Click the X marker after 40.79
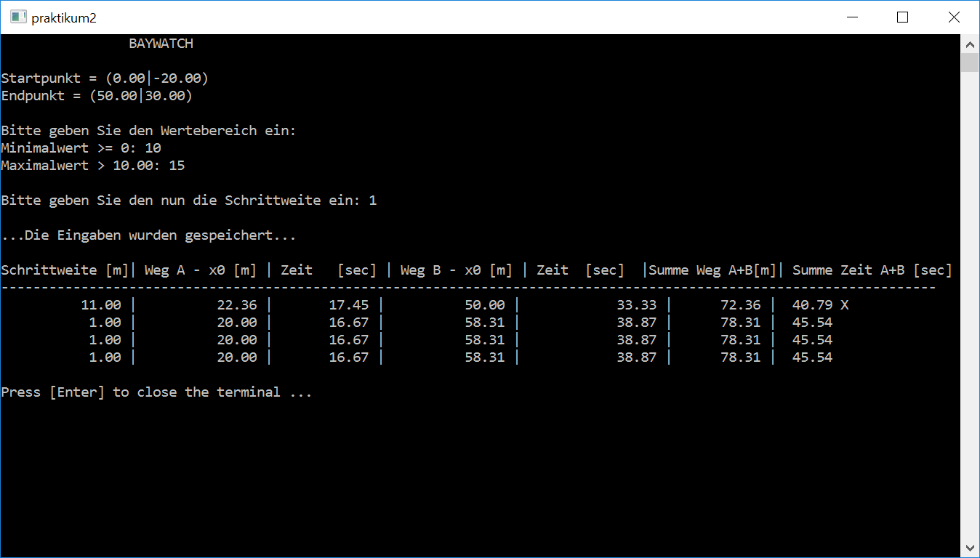The height and width of the screenshot is (558, 980). coord(845,305)
